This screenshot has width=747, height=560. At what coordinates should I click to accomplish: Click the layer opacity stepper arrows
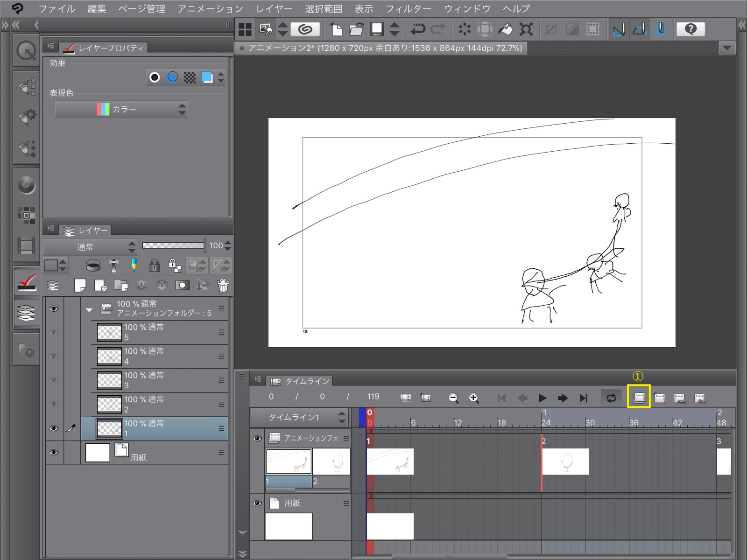coord(228,245)
